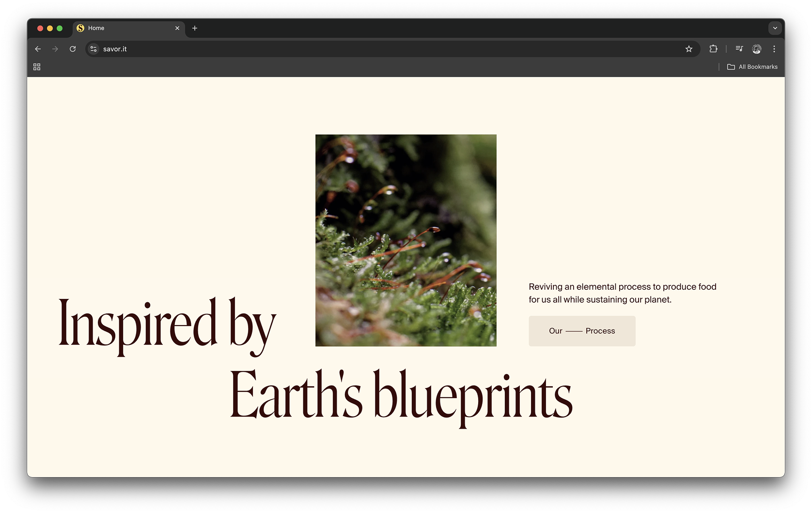Open the All Bookmarks folder
The width and height of the screenshot is (812, 513).
752,67
